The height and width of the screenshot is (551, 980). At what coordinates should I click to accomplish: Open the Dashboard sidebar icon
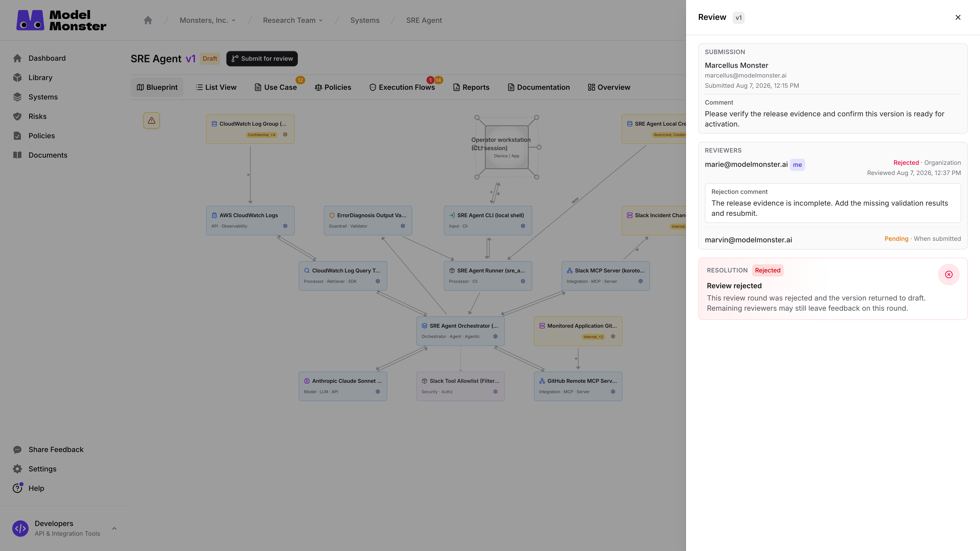(18, 58)
